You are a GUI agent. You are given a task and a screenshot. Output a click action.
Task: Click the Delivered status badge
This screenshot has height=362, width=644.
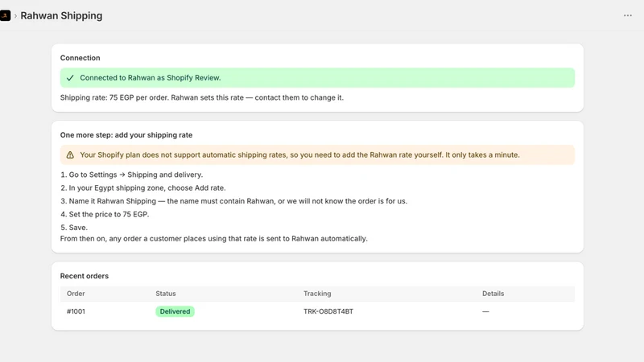click(175, 311)
